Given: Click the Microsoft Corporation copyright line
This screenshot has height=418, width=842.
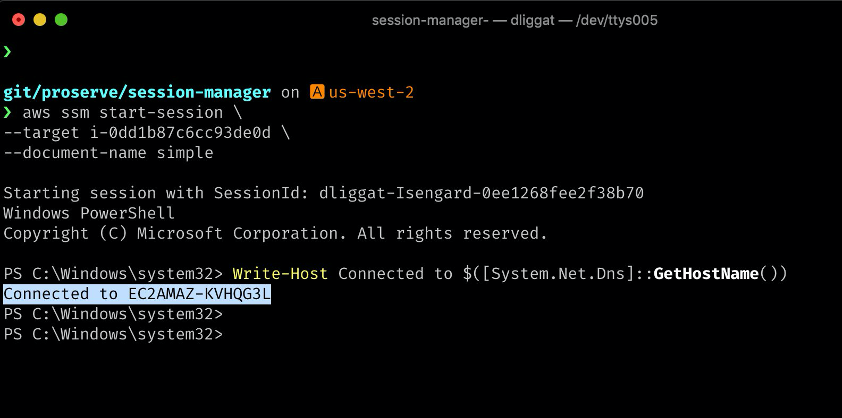Looking at the screenshot, I should pyautogui.click(x=275, y=234).
